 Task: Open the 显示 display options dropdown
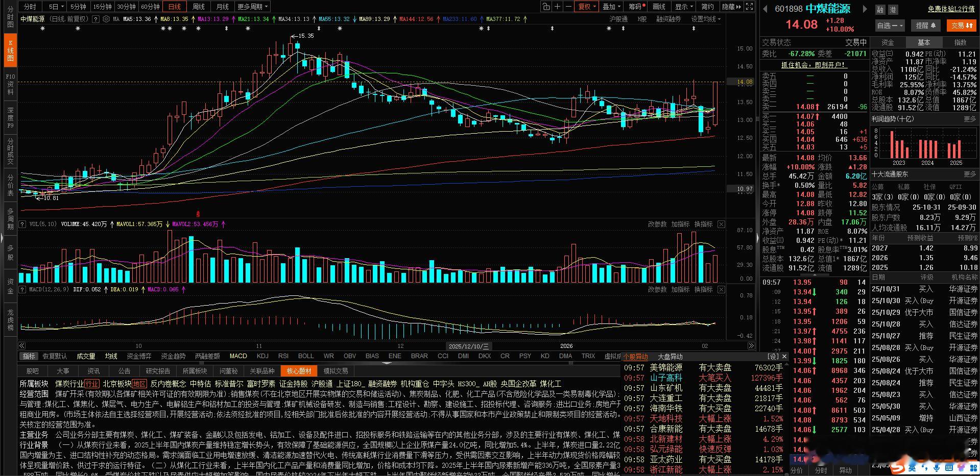[x=682, y=7]
